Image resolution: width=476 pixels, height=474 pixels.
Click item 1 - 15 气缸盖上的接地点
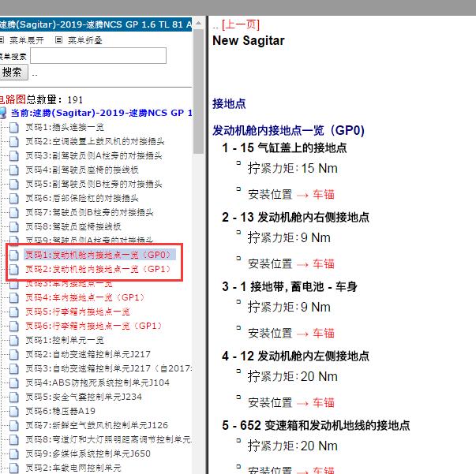(x=284, y=148)
